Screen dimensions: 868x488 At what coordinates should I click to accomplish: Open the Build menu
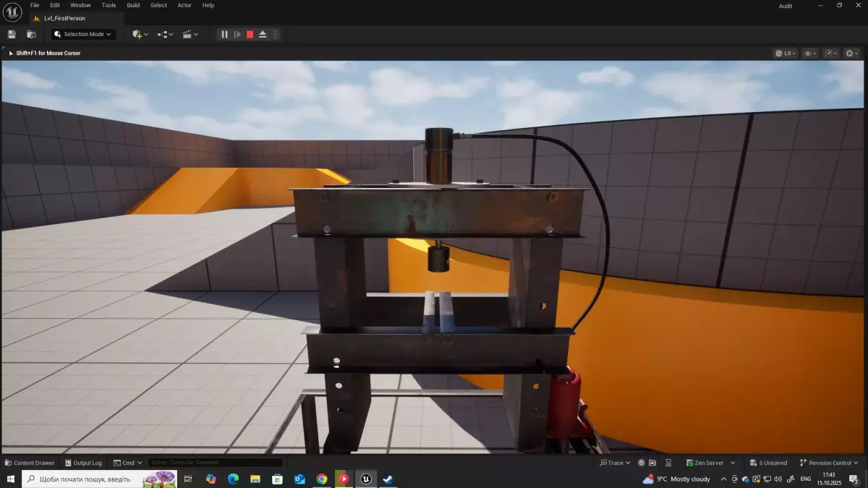tap(133, 5)
